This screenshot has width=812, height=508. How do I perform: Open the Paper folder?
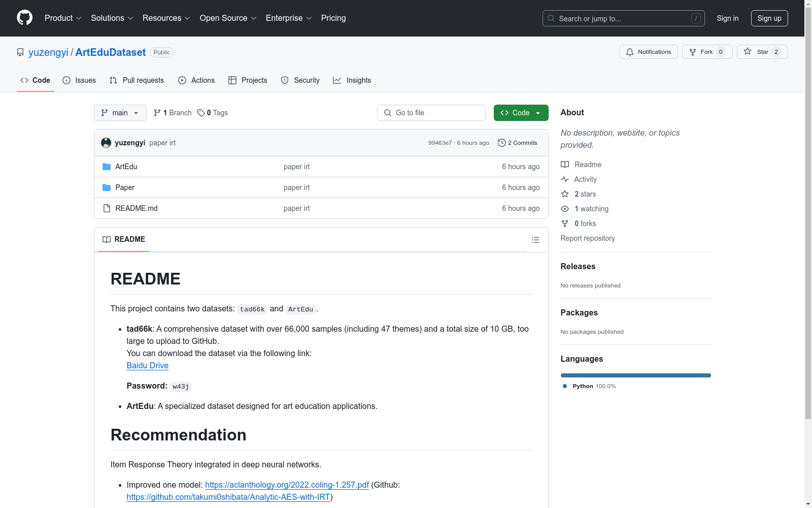125,187
